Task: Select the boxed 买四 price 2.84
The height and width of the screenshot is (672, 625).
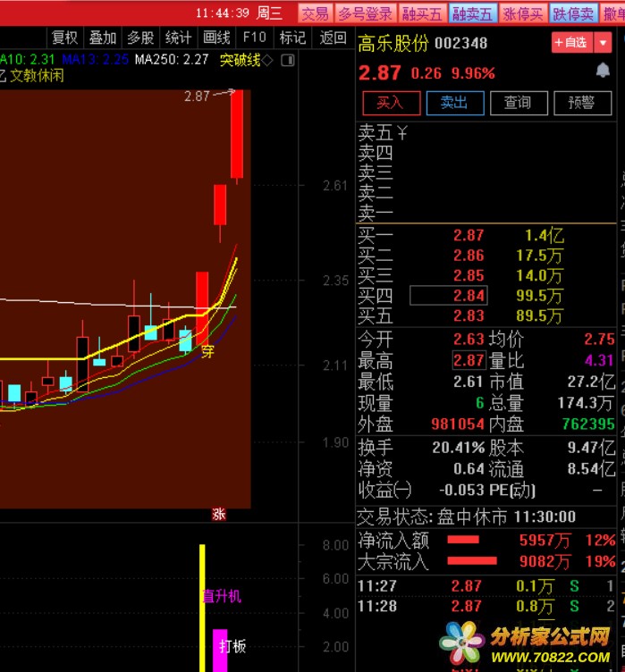Action: coord(449,296)
